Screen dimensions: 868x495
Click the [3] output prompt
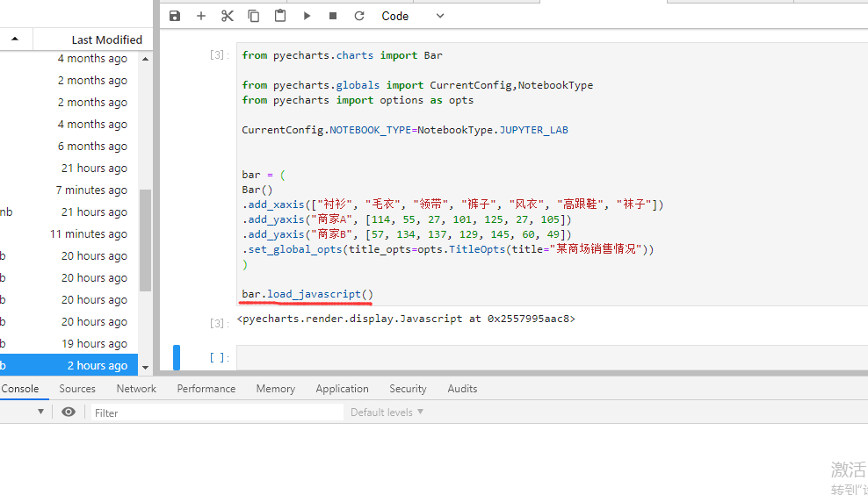[220, 323]
